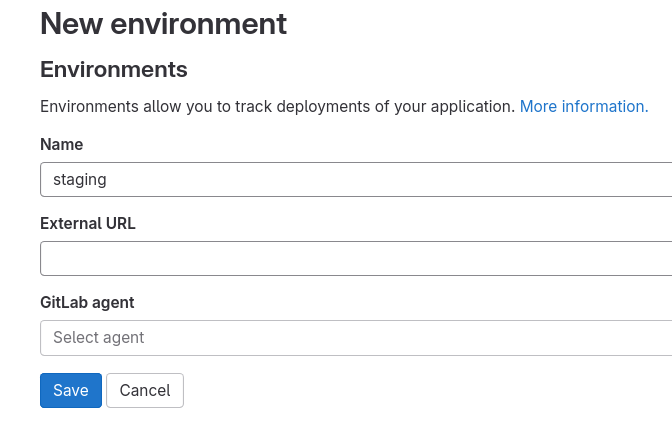Click the External URL label
Screen dimensions: 672x438
tap(88, 223)
